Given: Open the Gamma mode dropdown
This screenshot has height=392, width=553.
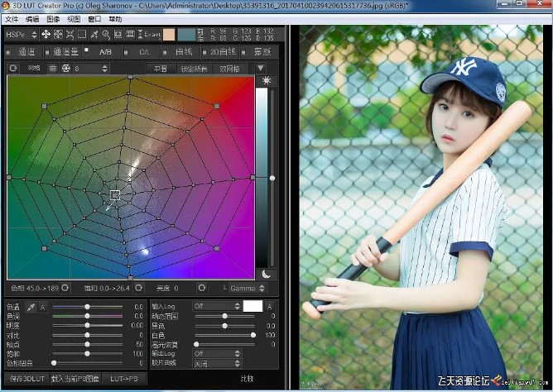Looking at the screenshot, I should tap(248, 288).
